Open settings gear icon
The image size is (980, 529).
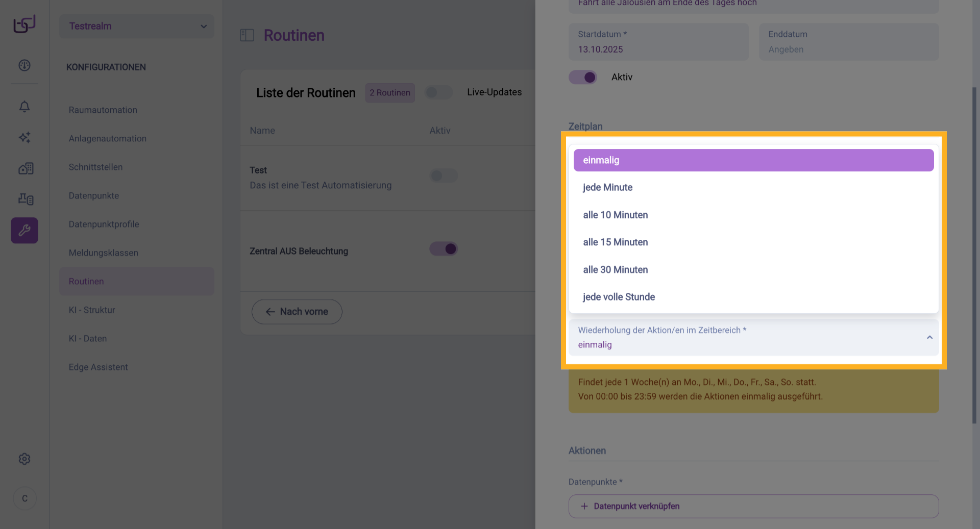pyautogui.click(x=24, y=459)
